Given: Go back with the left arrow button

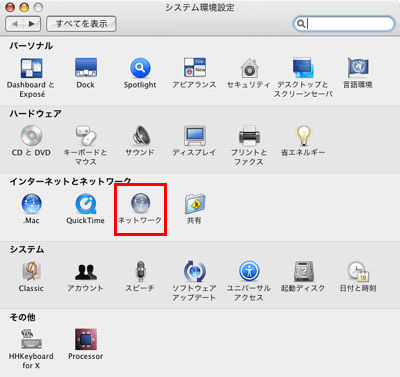Looking at the screenshot, I should [15, 24].
